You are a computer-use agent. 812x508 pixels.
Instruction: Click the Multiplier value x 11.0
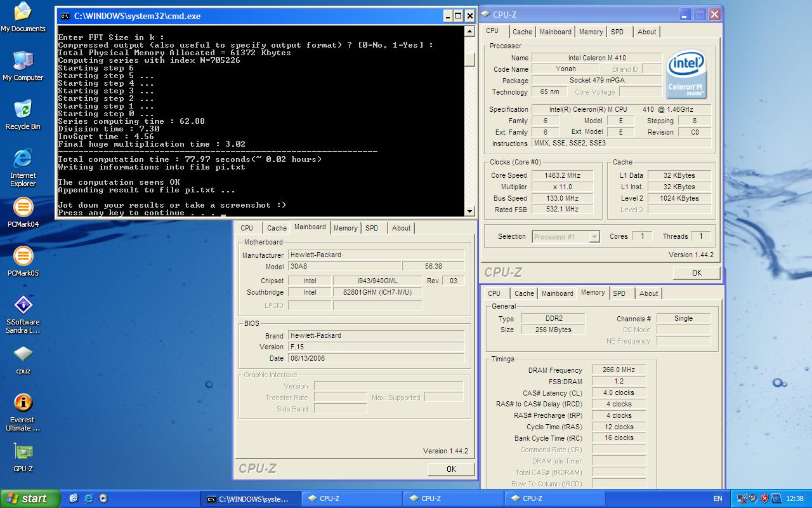click(562, 187)
